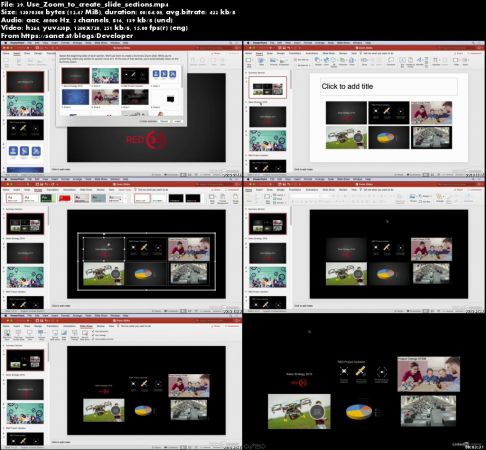Screen dimensions: 486x450
Task: Toggle Use Timings checkbox in Slide Show tab frame
Action: pyautogui.click(x=94, y=335)
